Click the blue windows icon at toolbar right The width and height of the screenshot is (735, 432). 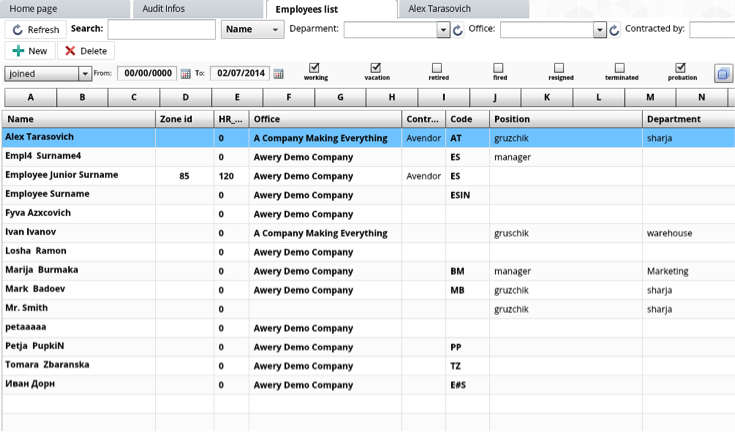(x=723, y=73)
